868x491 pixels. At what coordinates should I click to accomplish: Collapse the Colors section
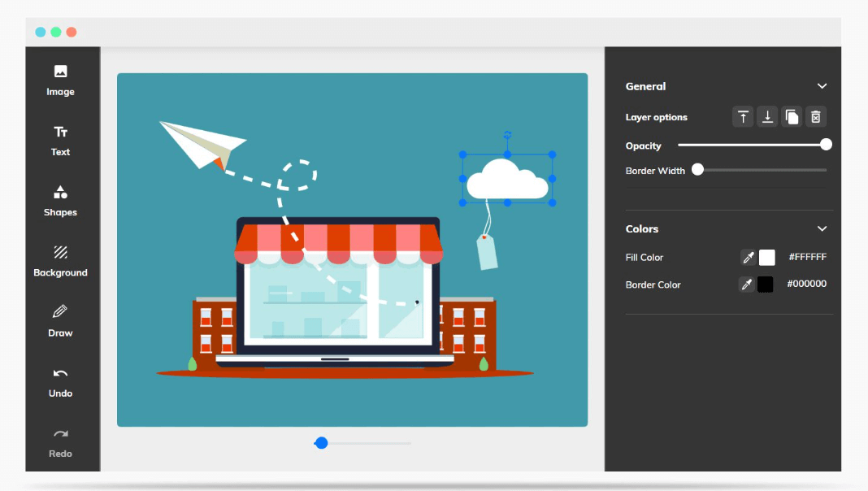click(822, 228)
